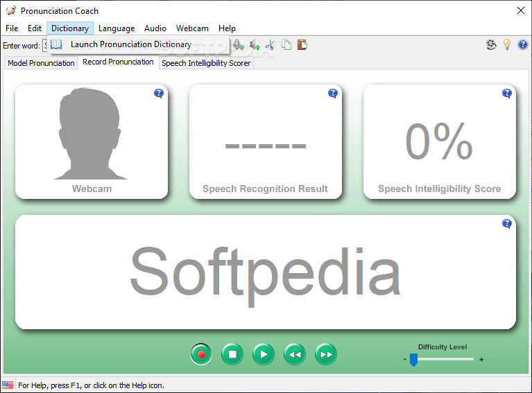Click the webcam silhouette placeholder
This screenshot has height=393, width=532.
tap(91, 134)
